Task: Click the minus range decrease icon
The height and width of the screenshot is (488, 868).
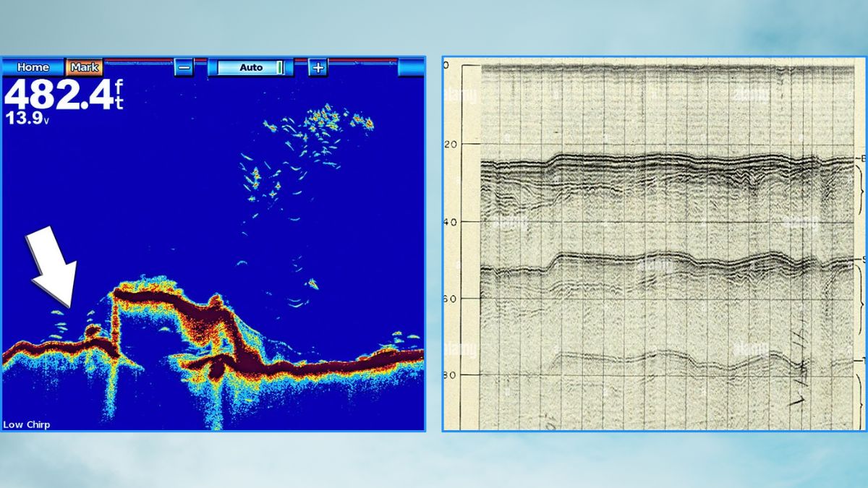Action: tap(184, 67)
